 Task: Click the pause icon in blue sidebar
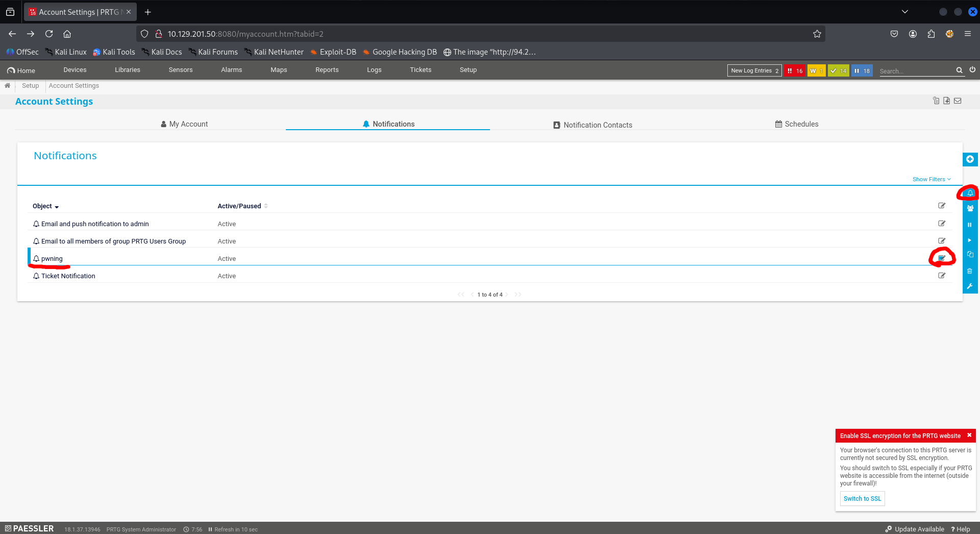click(969, 225)
